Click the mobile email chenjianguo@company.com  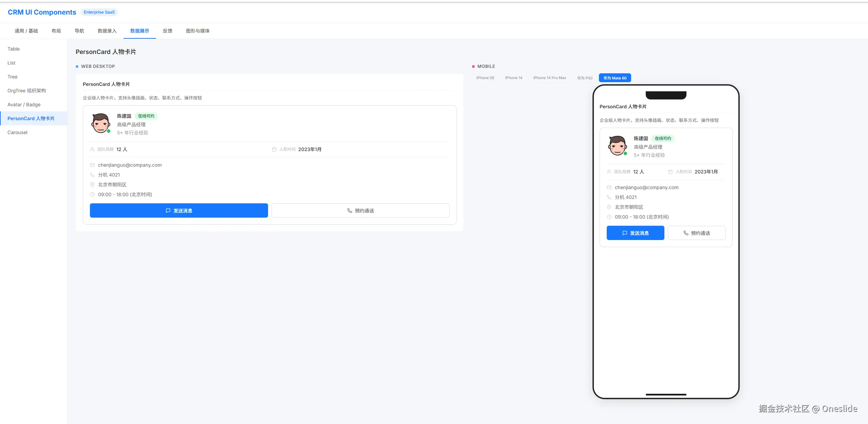tap(647, 187)
